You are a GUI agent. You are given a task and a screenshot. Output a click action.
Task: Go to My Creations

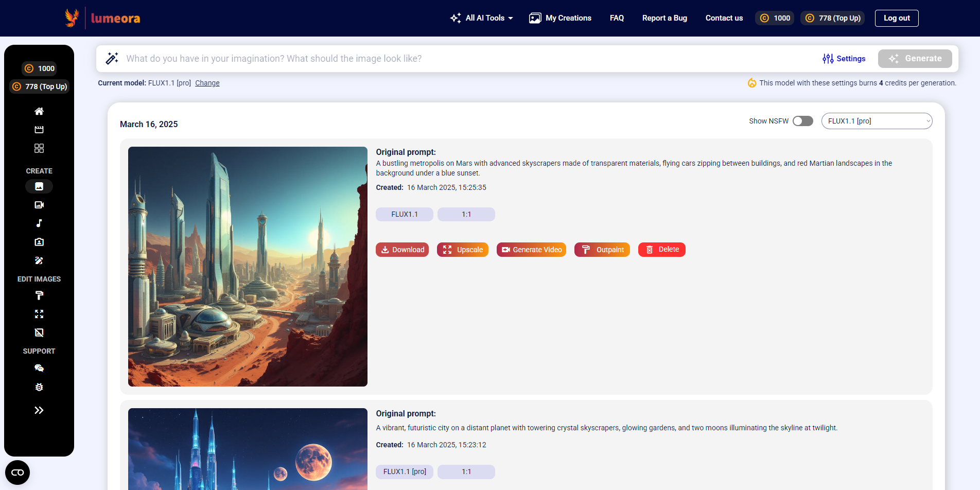(560, 18)
